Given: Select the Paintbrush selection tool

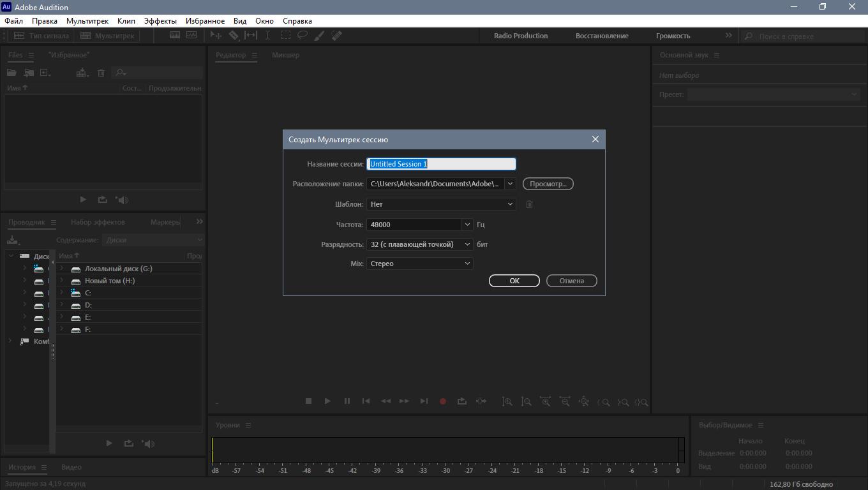Looking at the screenshot, I should coord(320,36).
